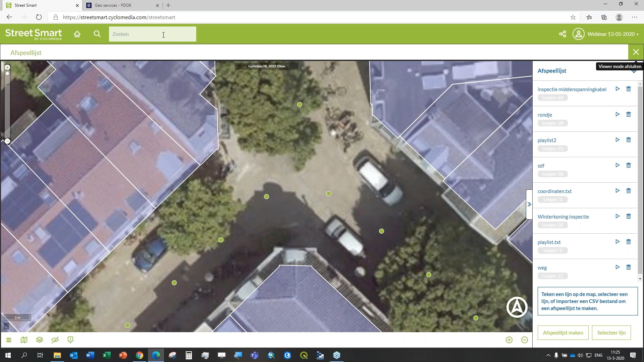
Task: Delete the weg playlist
Action: (629, 267)
